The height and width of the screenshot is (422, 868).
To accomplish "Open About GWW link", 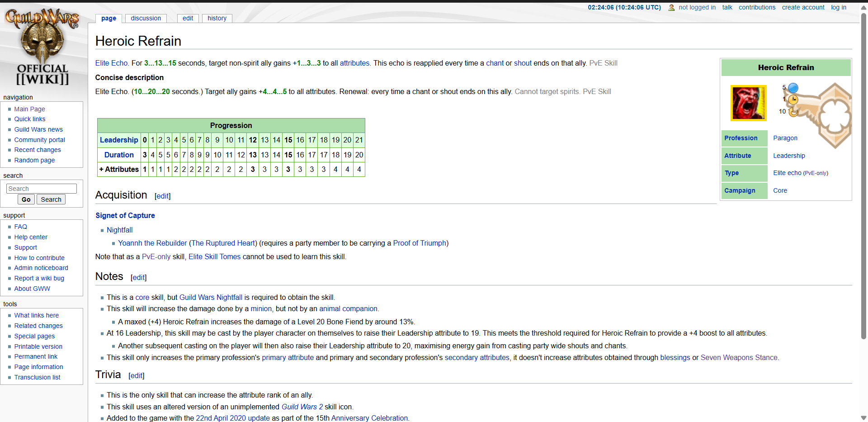I will click(32, 289).
